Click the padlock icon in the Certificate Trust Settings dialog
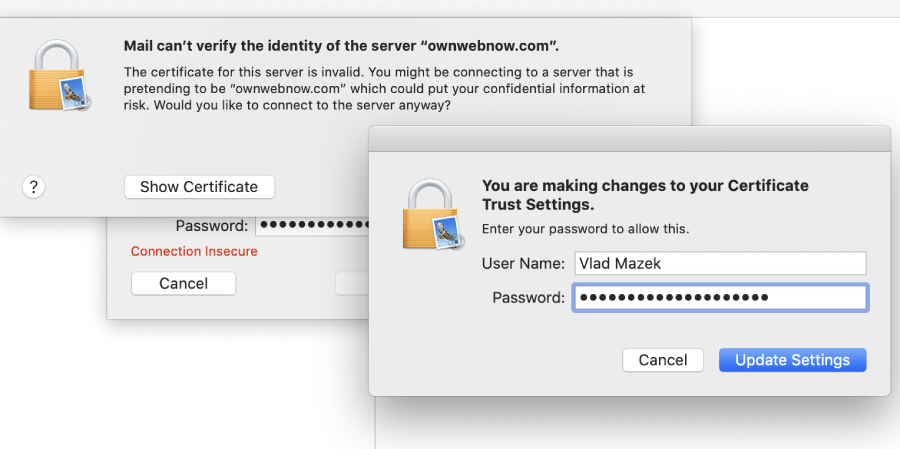 coord(427,213)
